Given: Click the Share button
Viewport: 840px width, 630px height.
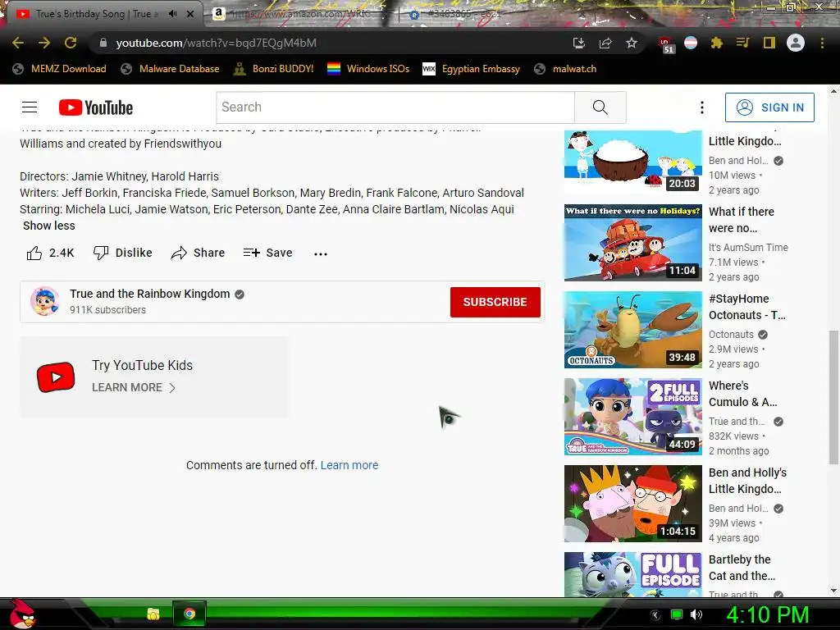Looking at the screenshot, I should [198, 253].
